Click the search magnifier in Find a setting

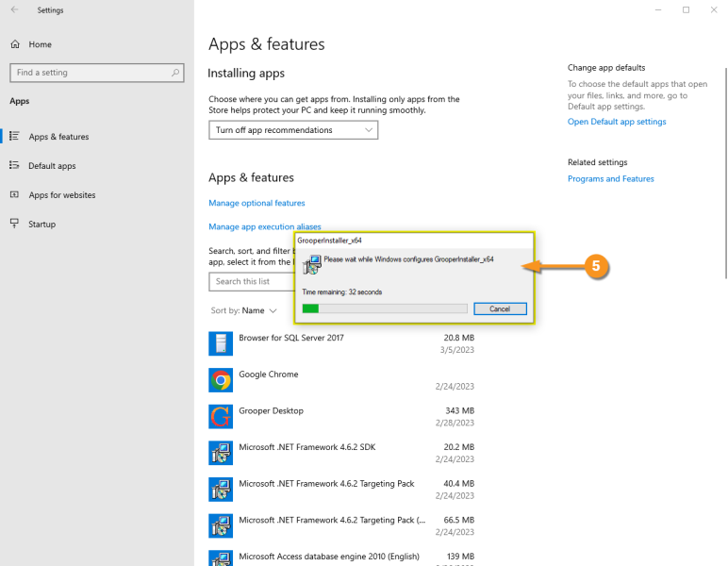click(175, 73)
